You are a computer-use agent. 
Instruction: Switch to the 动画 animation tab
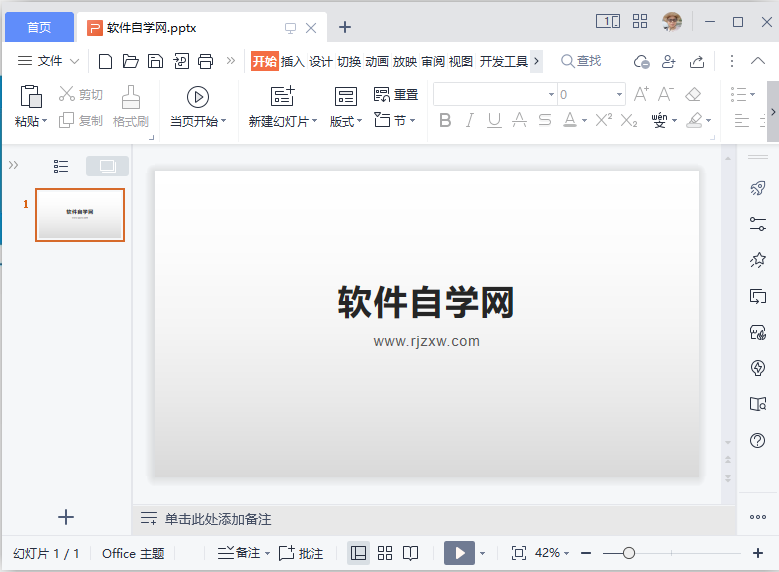click(x=377, y=62)
